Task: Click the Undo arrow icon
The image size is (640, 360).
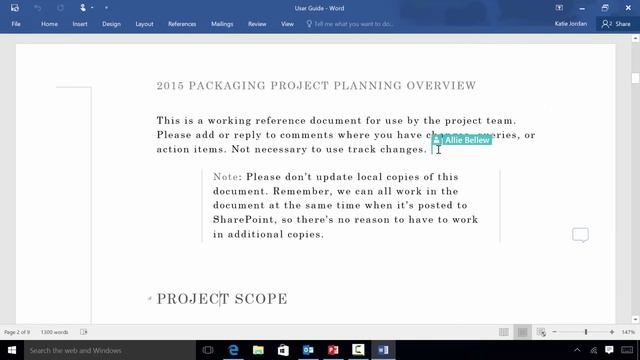Action: click(38, 8)
